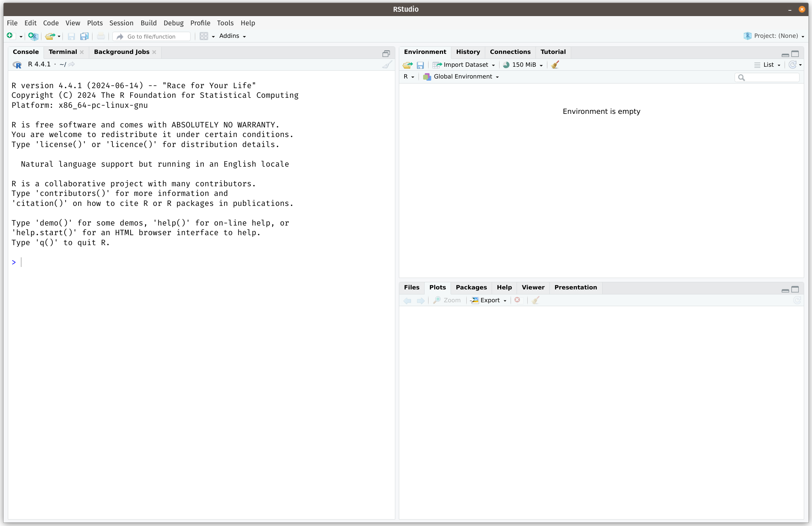This screenshot has width=812, height=526.
Task: Switch to the Packages tab
Action: (471, 288)
